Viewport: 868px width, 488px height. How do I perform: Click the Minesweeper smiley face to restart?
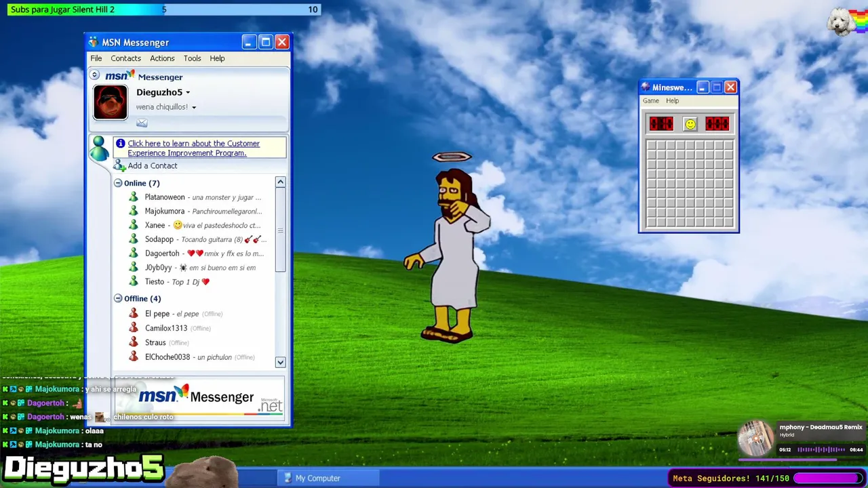tap(690, 124)
